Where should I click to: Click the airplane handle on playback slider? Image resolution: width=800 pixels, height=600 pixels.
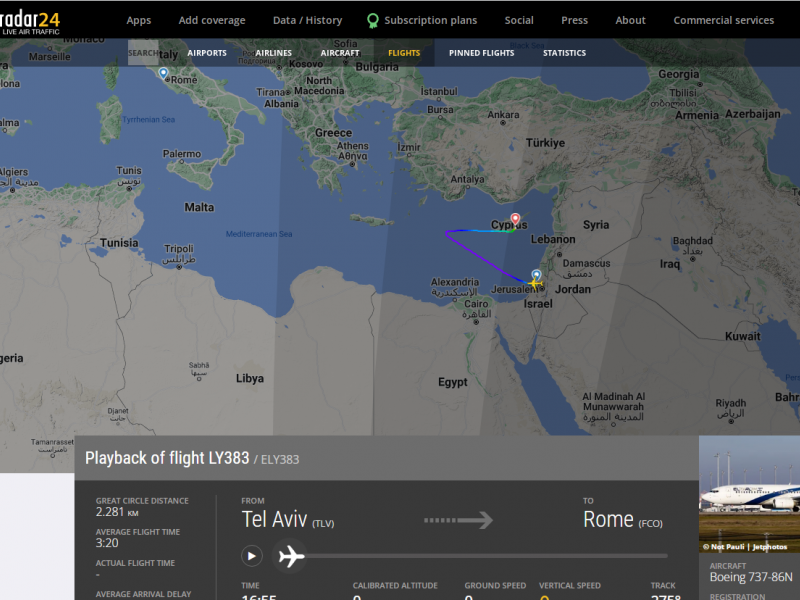click(291, 556)
